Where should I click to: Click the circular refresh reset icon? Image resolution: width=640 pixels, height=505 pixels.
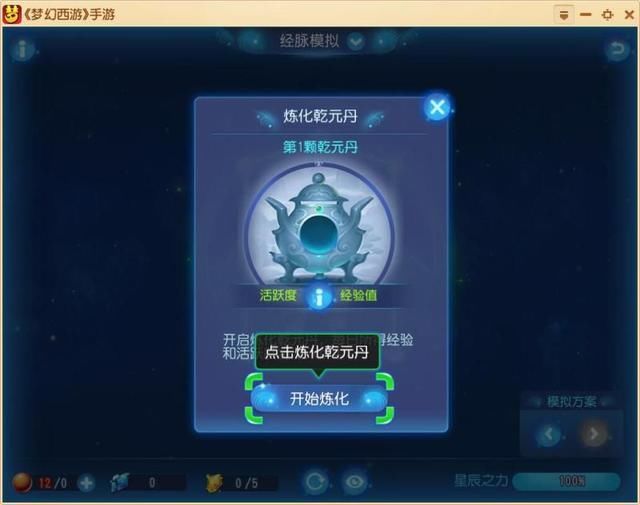click(315, 482)
